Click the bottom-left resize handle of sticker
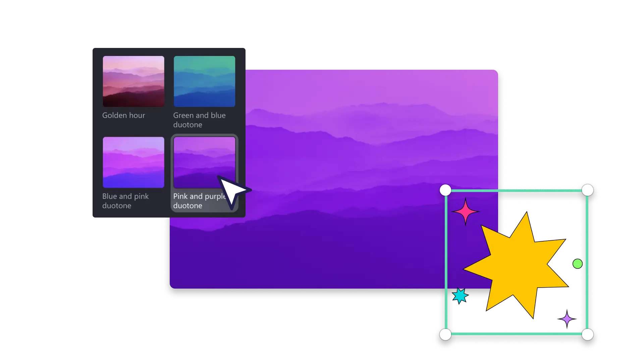Image resolution: width=644 pixels, height=362 pixels. point(445,335)
